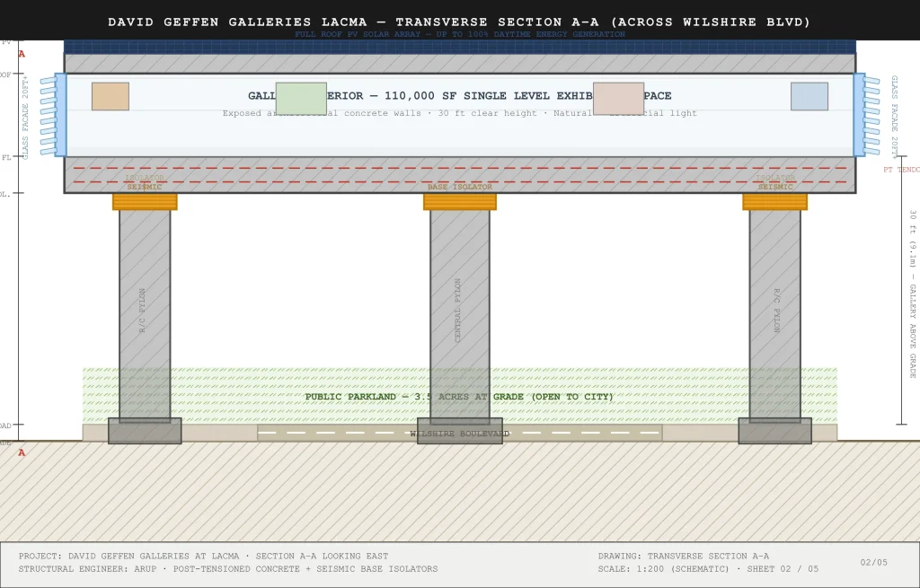Click the drawing title 'Transverse Section A-A' header
Viewport: 920px width, 588px height.
click(459, 22)
